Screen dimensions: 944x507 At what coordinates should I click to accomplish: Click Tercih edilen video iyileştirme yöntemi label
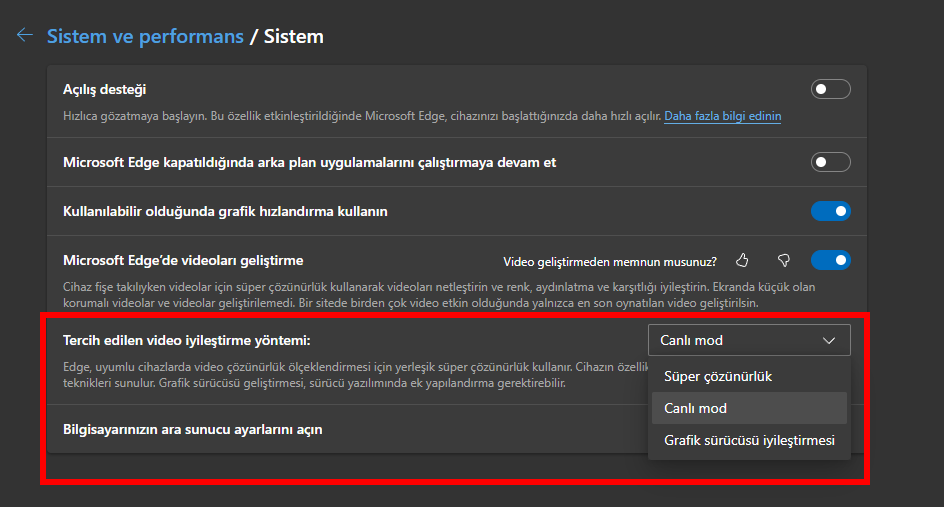pyautogui.click(x=187, y=340)
